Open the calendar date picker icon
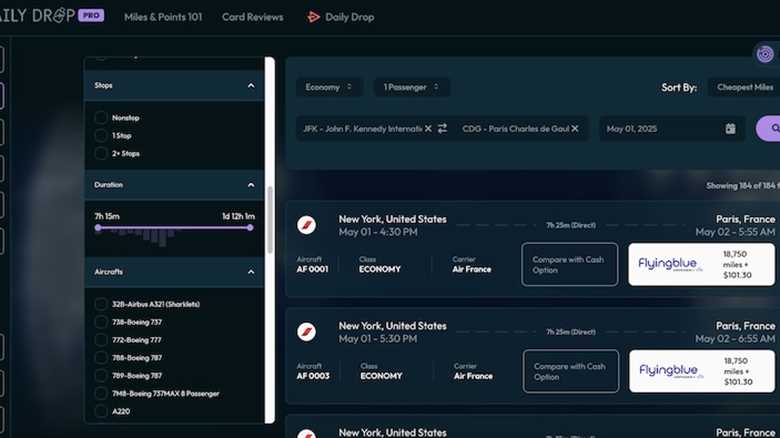Screen dimensions: 780x438 pyautogui.click(x=730, y=128)
